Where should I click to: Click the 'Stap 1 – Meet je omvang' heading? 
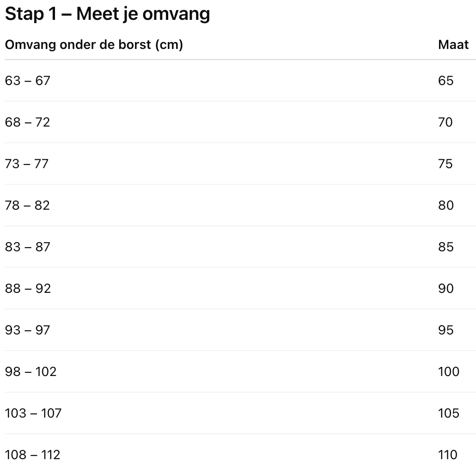point(107,15)
